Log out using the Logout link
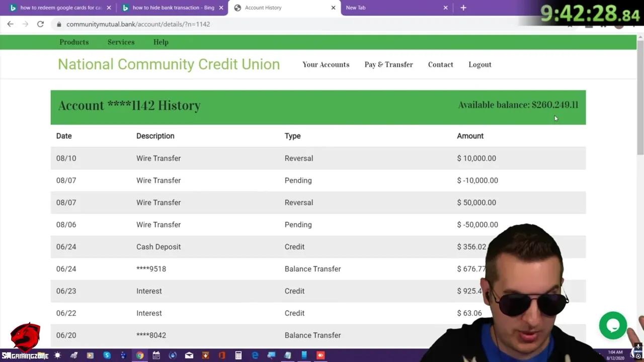Image resolution: width=644 pixels, height=362 pixels. tap(480, 64)
